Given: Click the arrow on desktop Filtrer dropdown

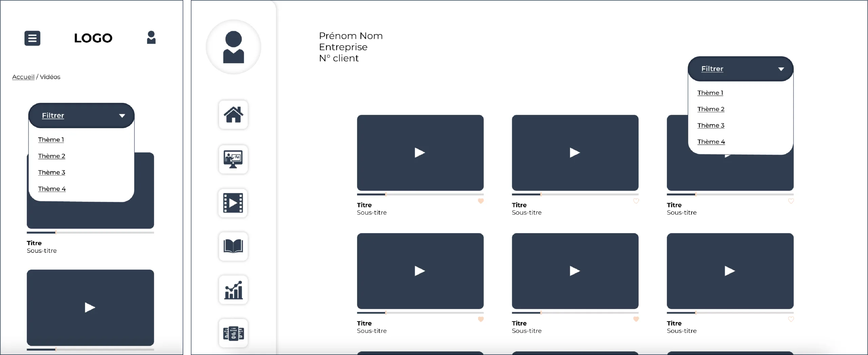Looking at the screenshot, I should (x=781, y=69).
